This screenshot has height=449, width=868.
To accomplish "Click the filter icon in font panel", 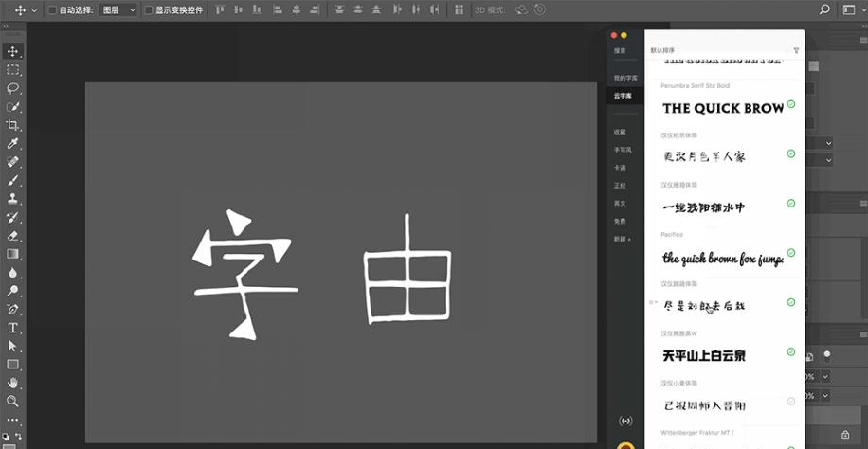I will pos(796,50).
